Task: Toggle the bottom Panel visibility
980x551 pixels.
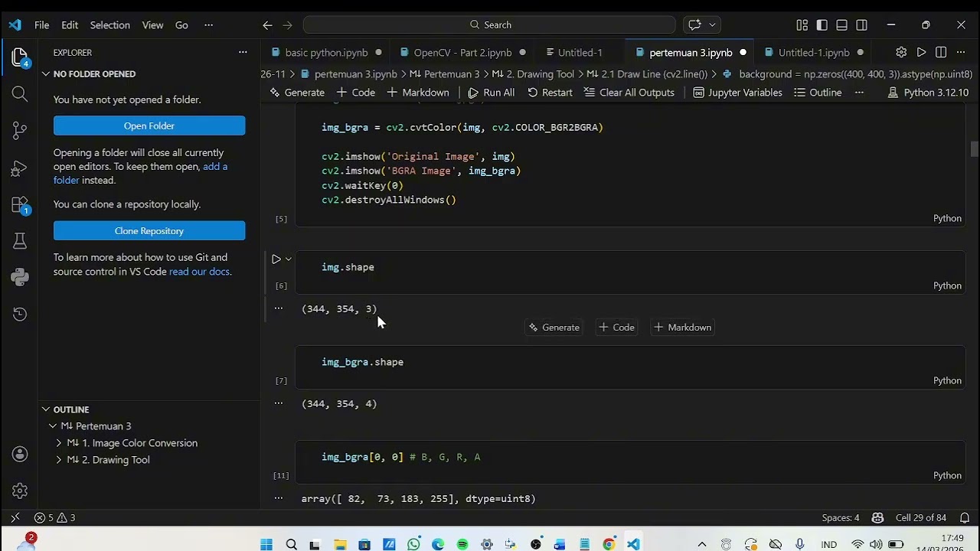Action: (842, 25)
